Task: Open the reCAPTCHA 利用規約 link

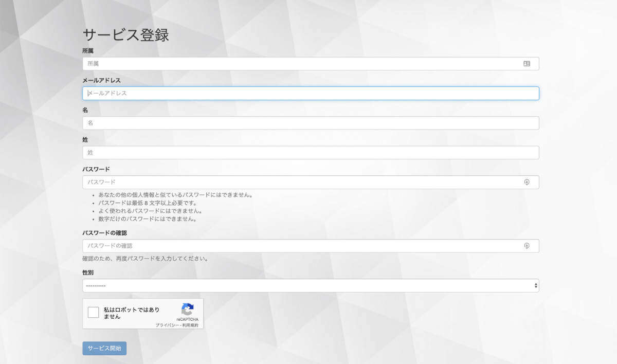Action: pos(190,325)
